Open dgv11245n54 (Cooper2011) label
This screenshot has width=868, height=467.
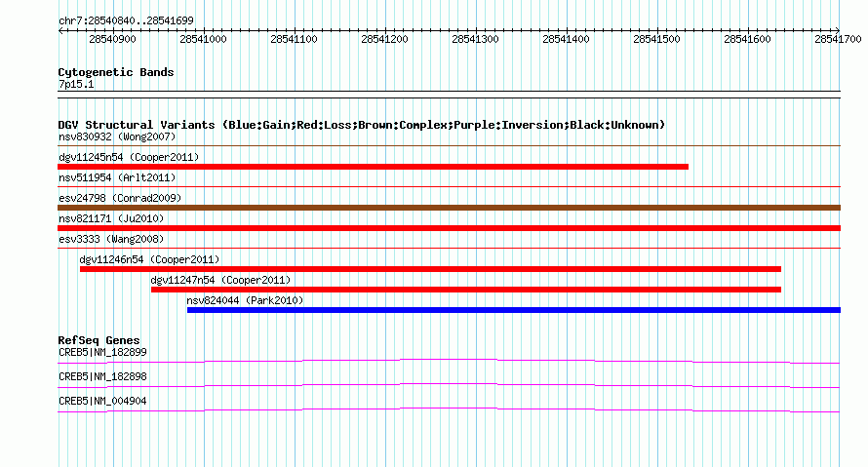click(x=129, y=157)
